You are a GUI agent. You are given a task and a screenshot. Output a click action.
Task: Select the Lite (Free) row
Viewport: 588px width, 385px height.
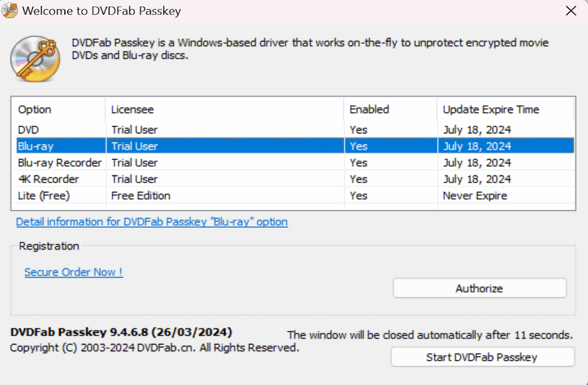coord(56,196)
